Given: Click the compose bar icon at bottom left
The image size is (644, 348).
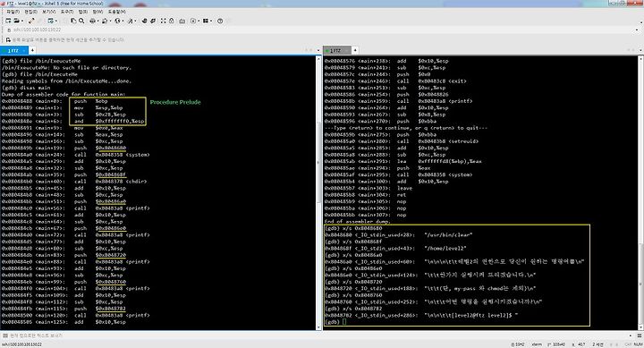Looking at the screenshot, I should (5, 335).
